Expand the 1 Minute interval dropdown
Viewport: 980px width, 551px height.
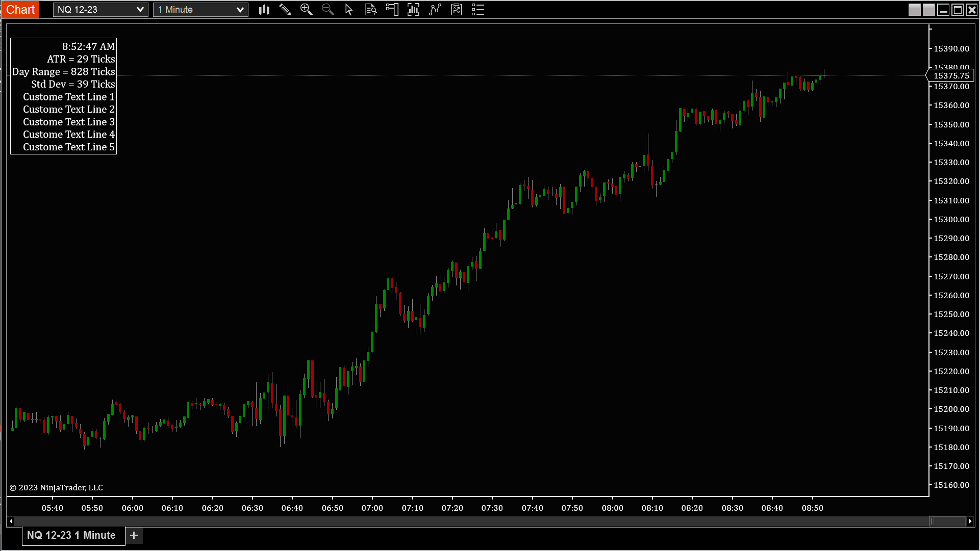(200, 10)
